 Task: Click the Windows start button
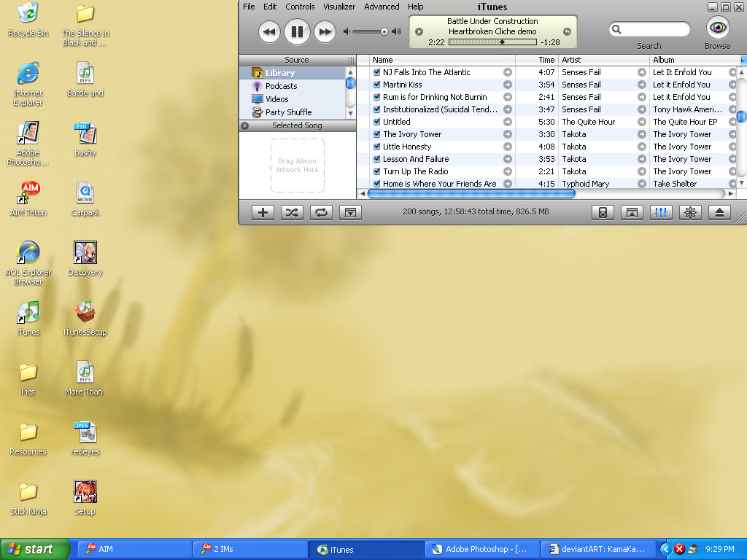pos(34,550)
